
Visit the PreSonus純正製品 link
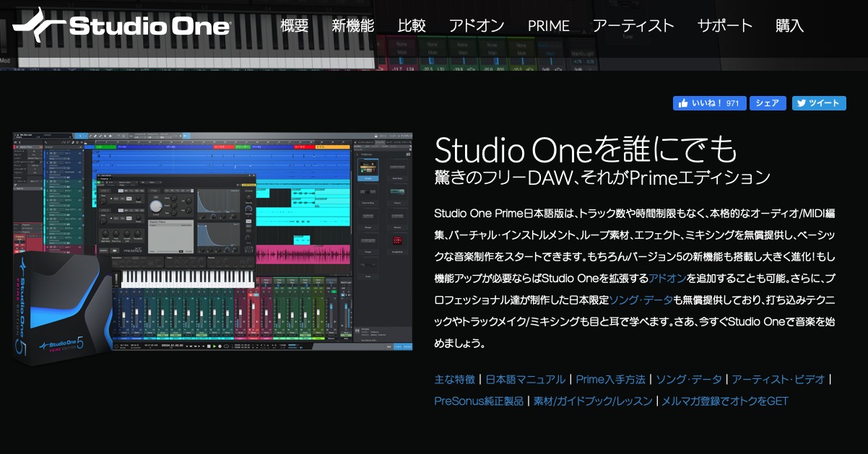(479, 401)
